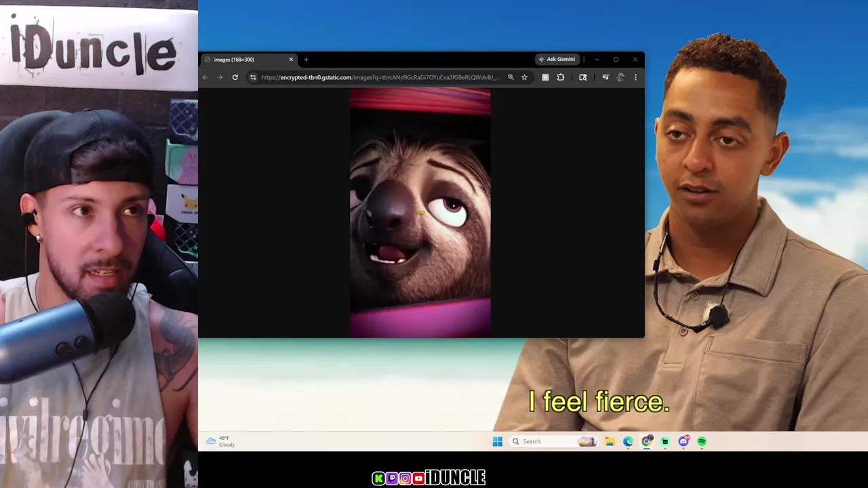Click the extension icon left of Extensions
This screenshot has width=868, height=488.
[545, 77]
